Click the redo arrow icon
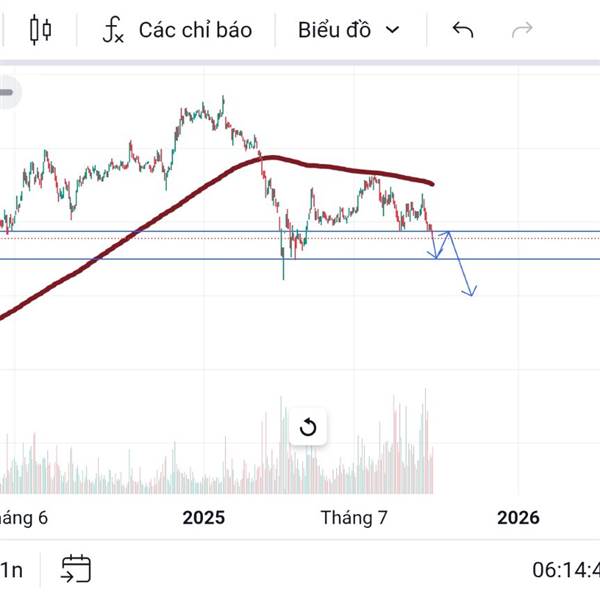Image resolution: width=600 pixels, height=600 pixels. [522, 30]
